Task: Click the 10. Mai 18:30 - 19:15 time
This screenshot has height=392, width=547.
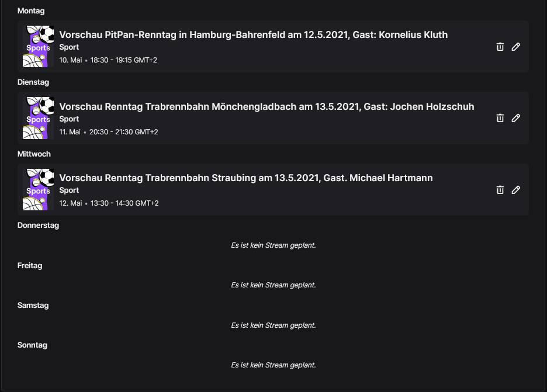Action: click(x=108, y=60)
